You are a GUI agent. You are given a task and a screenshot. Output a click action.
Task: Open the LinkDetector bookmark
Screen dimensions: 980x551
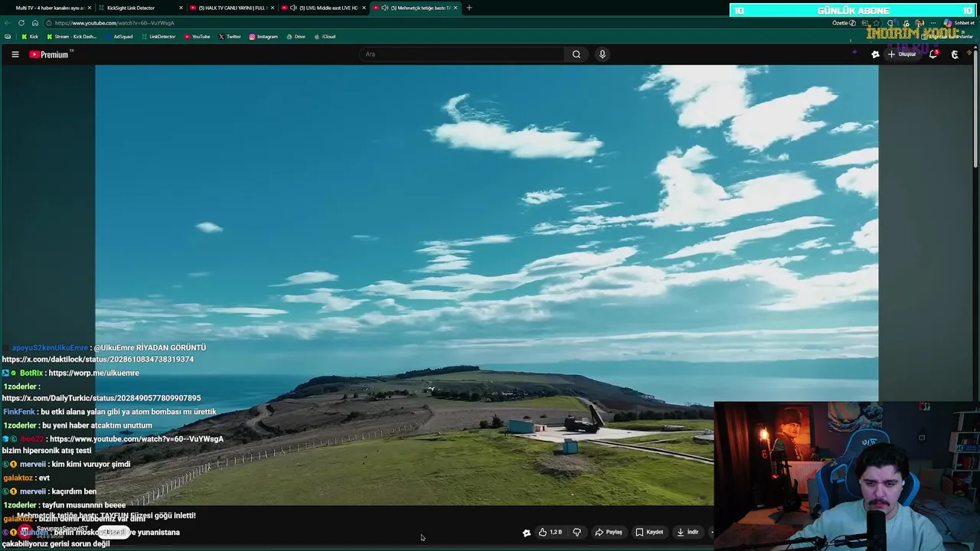158,37
